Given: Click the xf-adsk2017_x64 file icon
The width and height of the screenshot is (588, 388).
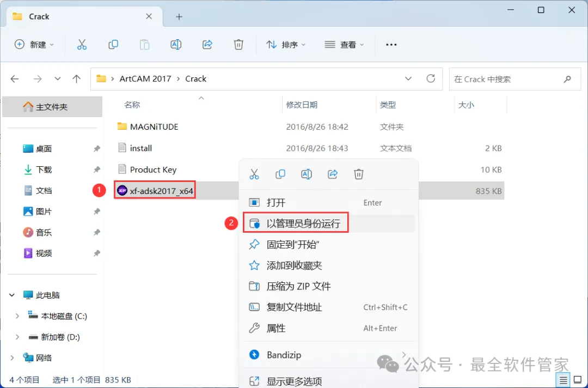Looking at the screenshot, I should (122, 191).
